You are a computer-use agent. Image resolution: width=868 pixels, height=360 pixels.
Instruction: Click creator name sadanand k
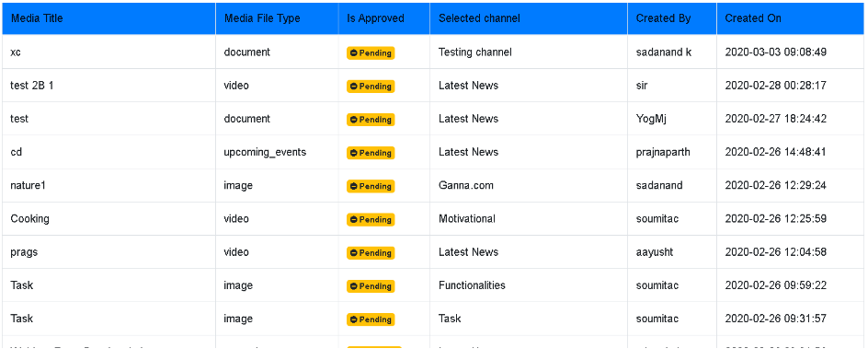(664, 52)
